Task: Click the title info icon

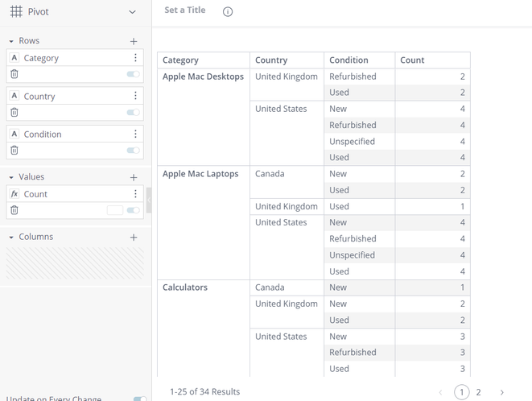Action: [228, 12]
